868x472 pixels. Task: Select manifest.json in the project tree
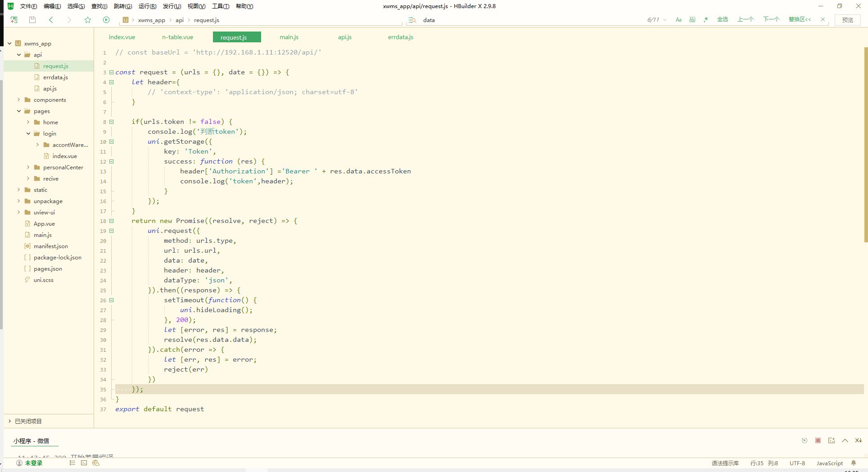[x=50, y=246]
